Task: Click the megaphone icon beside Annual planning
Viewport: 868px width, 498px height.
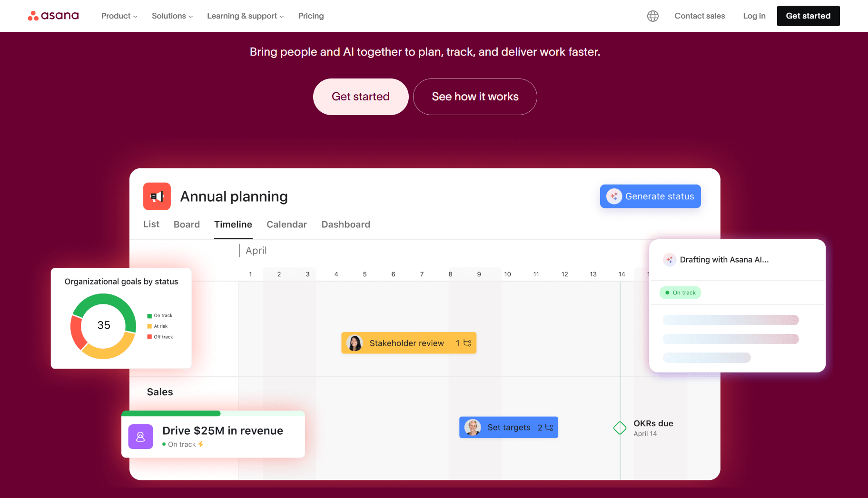Action: [x=157, y=196]
